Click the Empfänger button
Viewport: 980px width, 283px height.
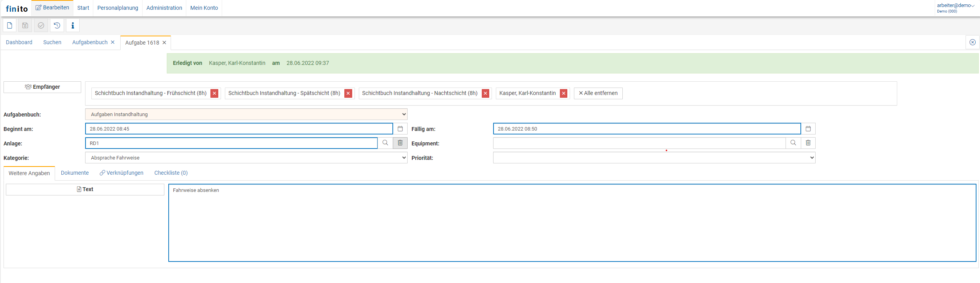click(42, 87)
